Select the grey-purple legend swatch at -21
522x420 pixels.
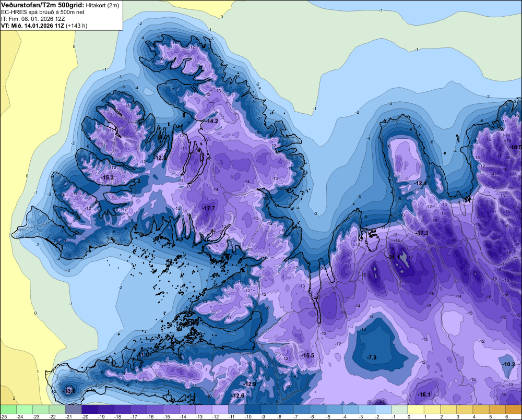click(x=74, y=409)
